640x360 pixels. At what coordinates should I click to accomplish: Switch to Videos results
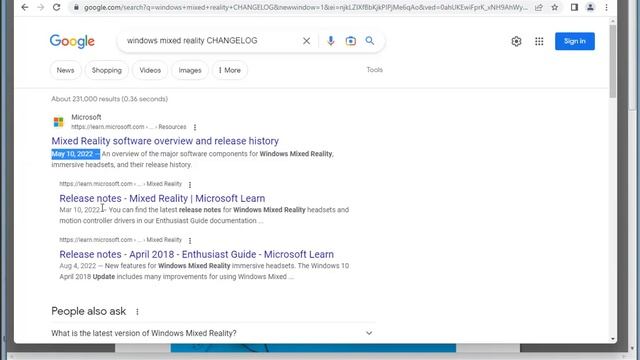click(150, 70)
